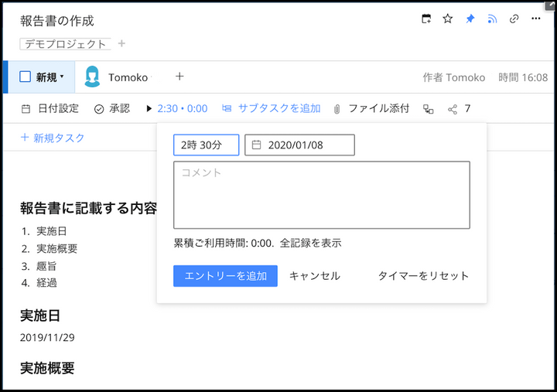Image resolution: width=557 pixels, height=392 pixels.
Task: Add assignee with plus next to Tomoko
Action: click(x=179, y=77)
